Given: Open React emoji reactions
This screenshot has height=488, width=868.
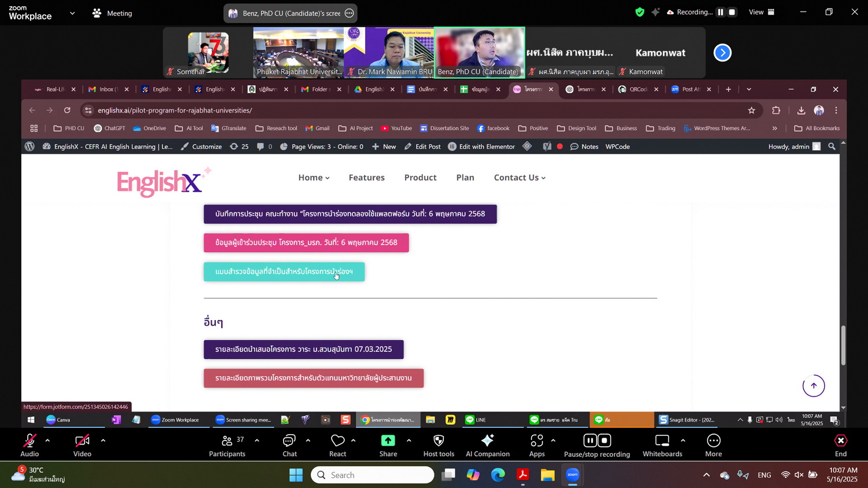Looking at the screenshot, I should coord(338,445).
